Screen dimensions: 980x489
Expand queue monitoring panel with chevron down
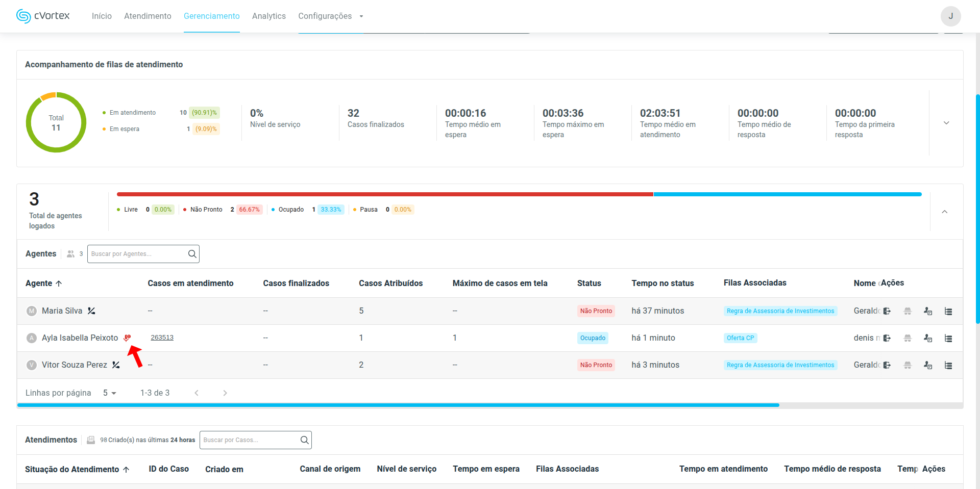click(x=946, y=123)
